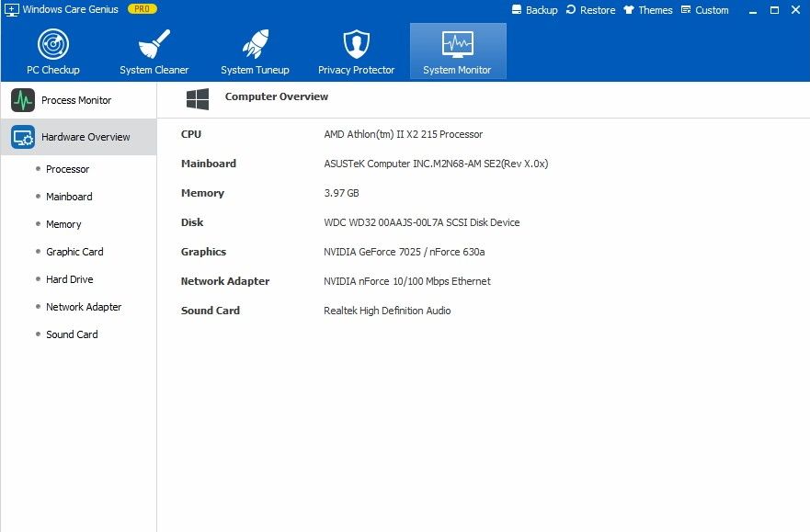Select System Monitor screen icon
The height and width of the screenshot is (532, 810).
coord(457,44)
